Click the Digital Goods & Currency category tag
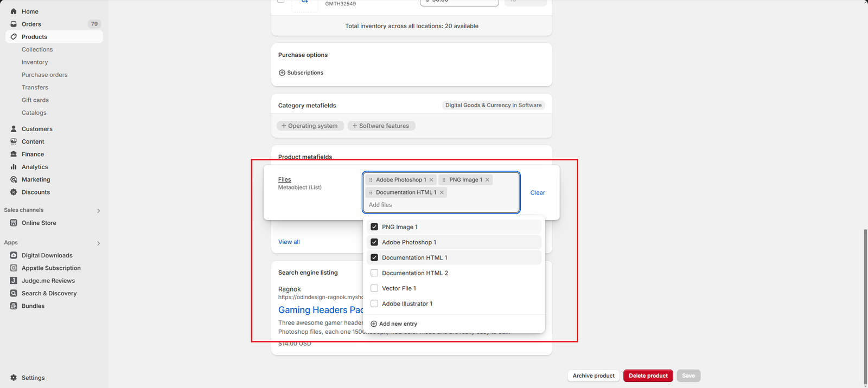 (494, 105)
